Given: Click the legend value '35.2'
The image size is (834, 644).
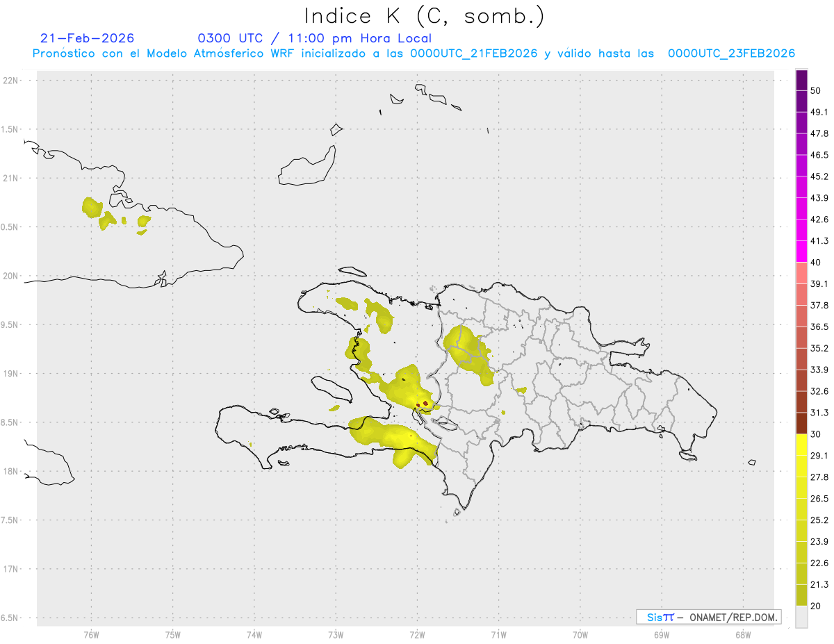Looking at the screenshot, I should [x=819, y=348].
